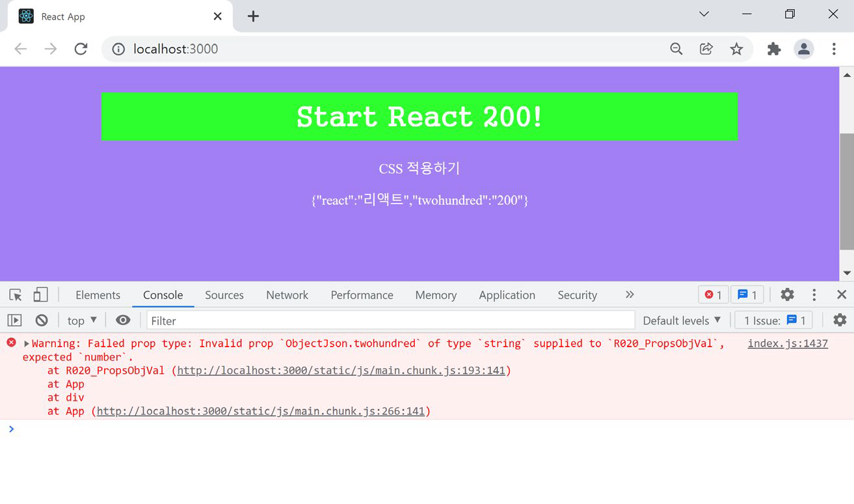
Task: Open the 1 Issue indicator
Action: pyautogui.click(x=773, y=320)
